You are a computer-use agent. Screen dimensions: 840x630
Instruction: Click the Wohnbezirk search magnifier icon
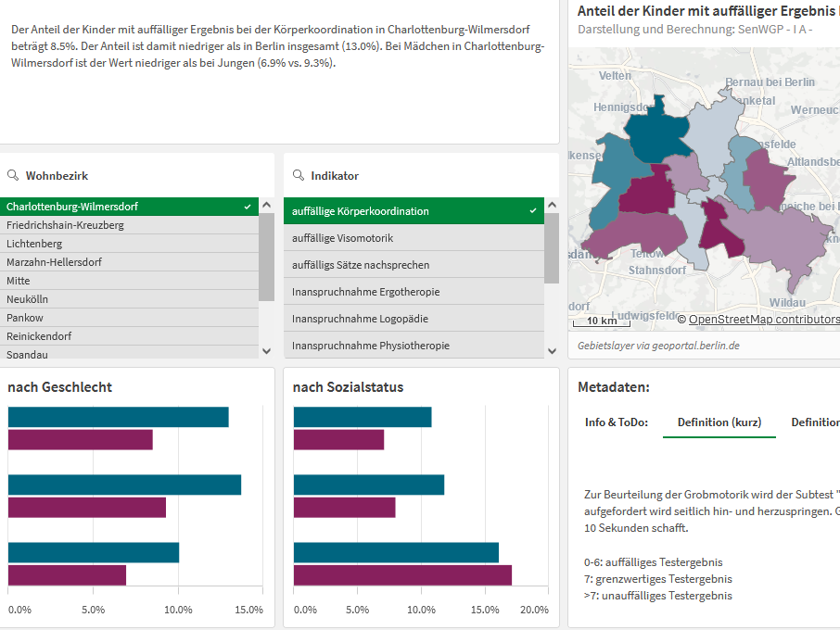13,175
